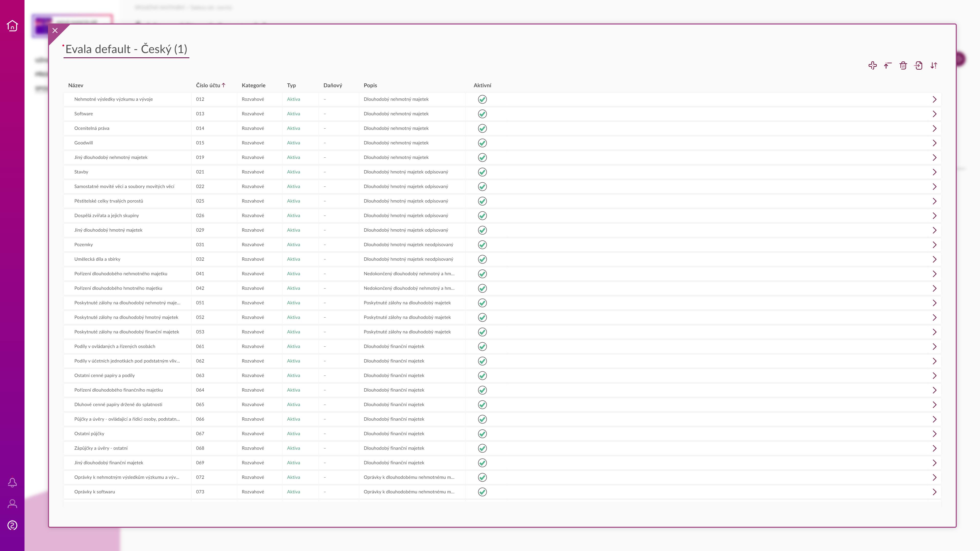Select Jiný dlouhodobý nehmotný majetek row name
The width and height of the screenshot is (980, 551).
coord(111,157)
